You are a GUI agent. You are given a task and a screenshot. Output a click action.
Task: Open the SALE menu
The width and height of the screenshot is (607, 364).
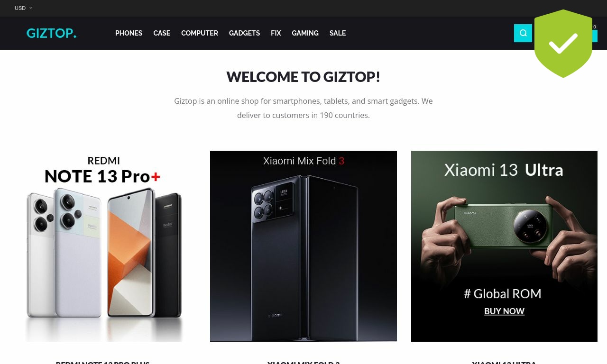point(338,33)
